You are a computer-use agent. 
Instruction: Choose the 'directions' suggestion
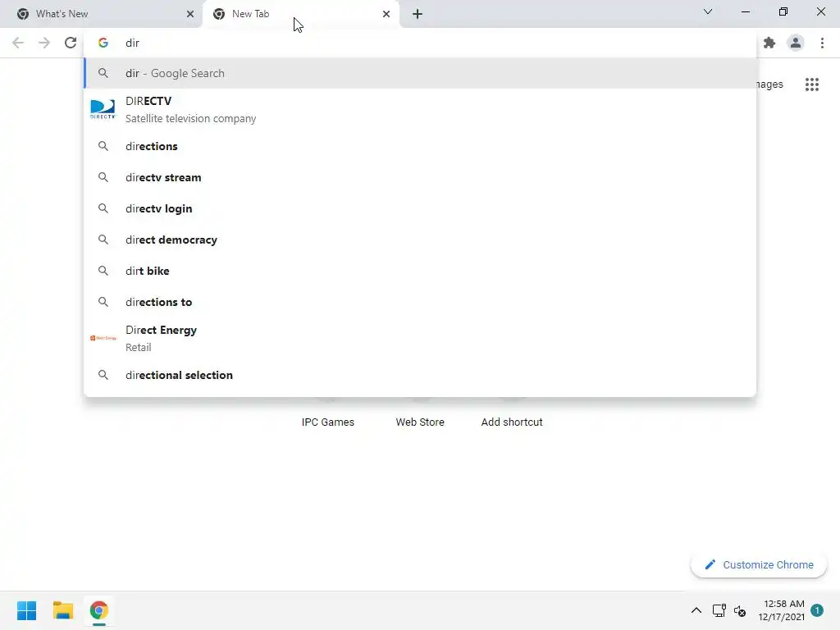[421, 146]
